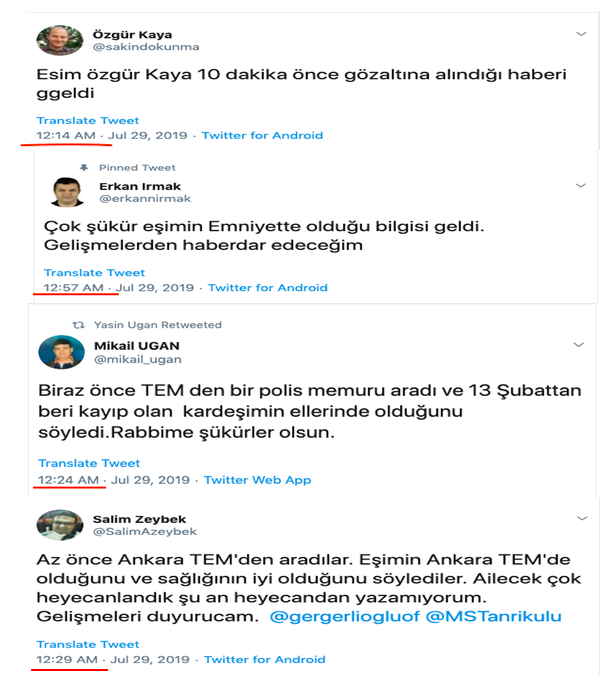Screen dimensions: 609x695
Task: Open Salim Zeybek's profile avatar
Action: (60, 525)
